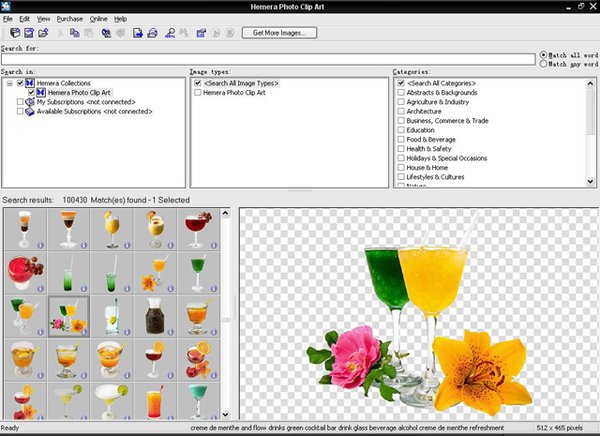The height and width of the screenshot is (436, 600).
Task: Uncheck Search All Image Types
Action: point(198,83)
